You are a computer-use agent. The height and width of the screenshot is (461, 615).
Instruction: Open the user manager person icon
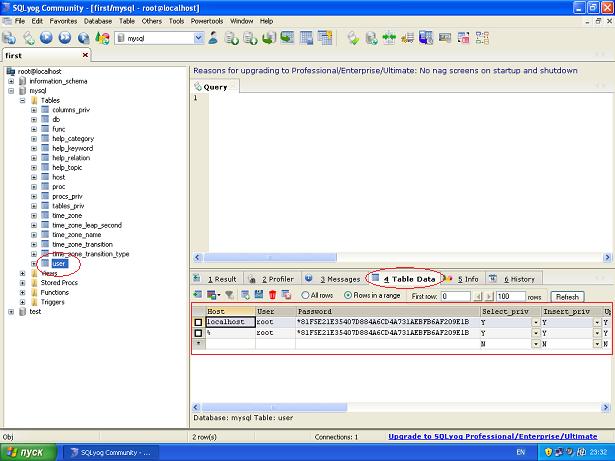click(x=213, y=38)
